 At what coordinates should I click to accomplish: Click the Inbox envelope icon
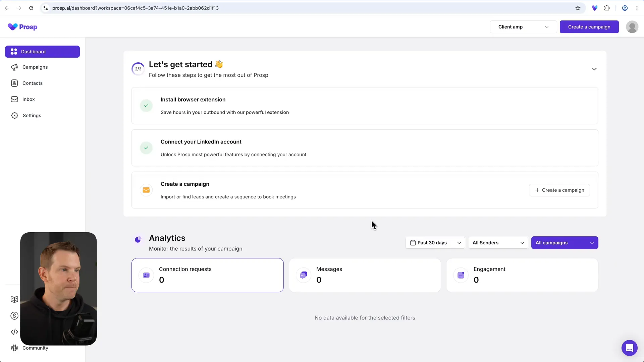(14, 99)
